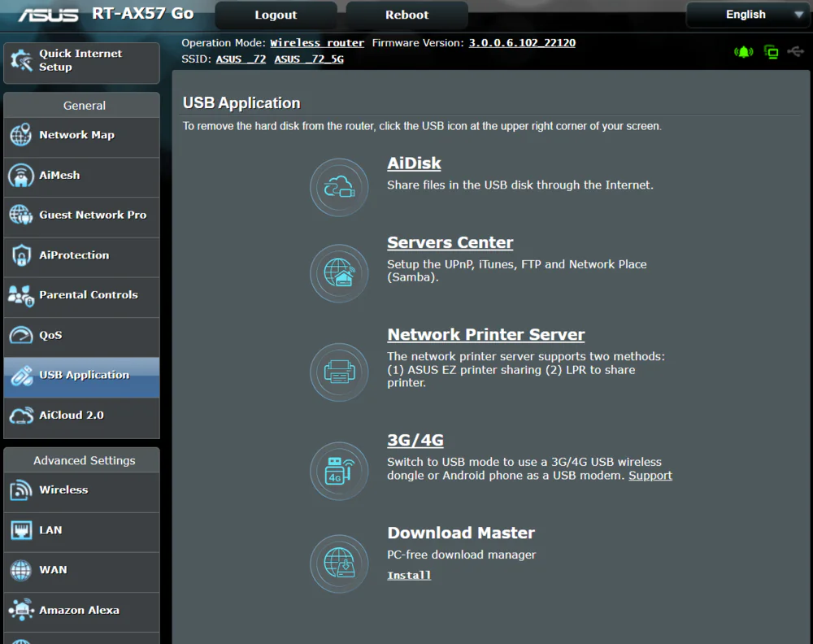813x644 pixels.
Task: Click the USB Application sidebar icon
Action: [x=22, y=376]
